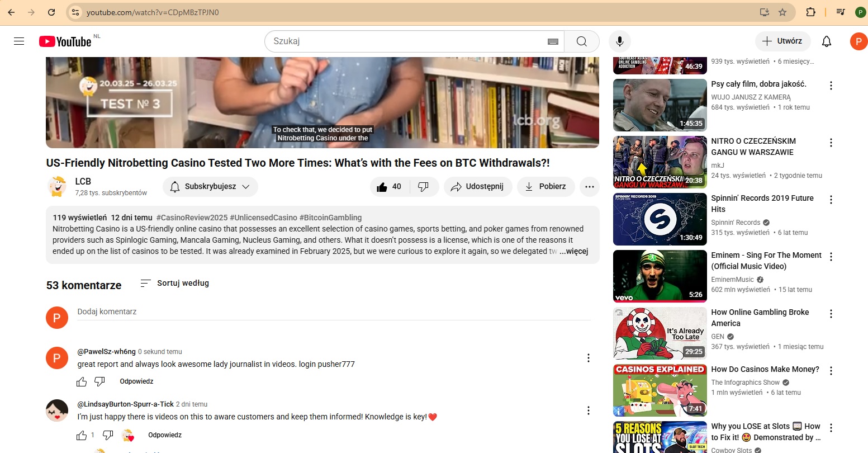Open @PawelSz-wh6ng commenter profile link
The image size is (868, 453).
[x=106, y=352]
